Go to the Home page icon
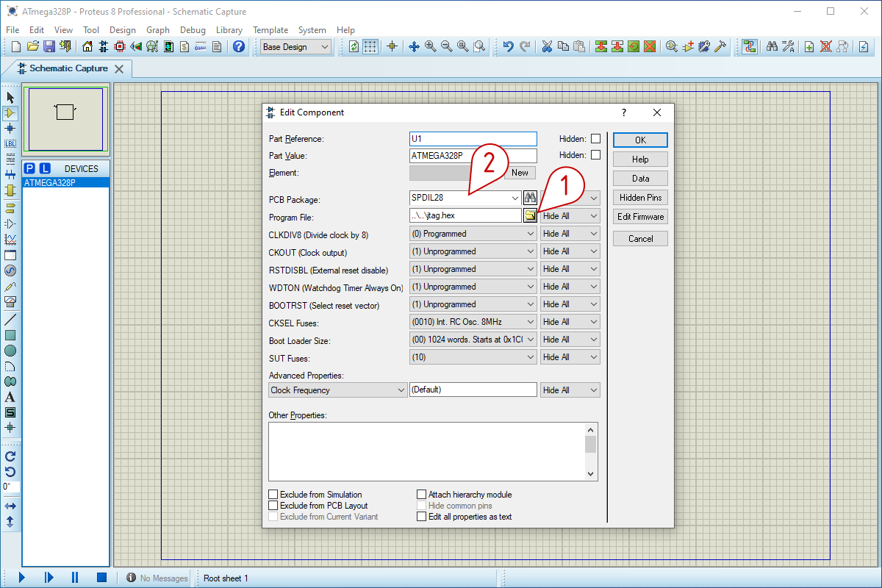The image size is (882, 588). [x=87, y=46]
